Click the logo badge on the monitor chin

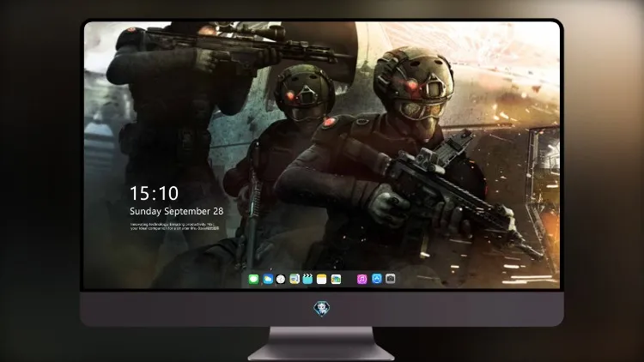click(322, 309)
